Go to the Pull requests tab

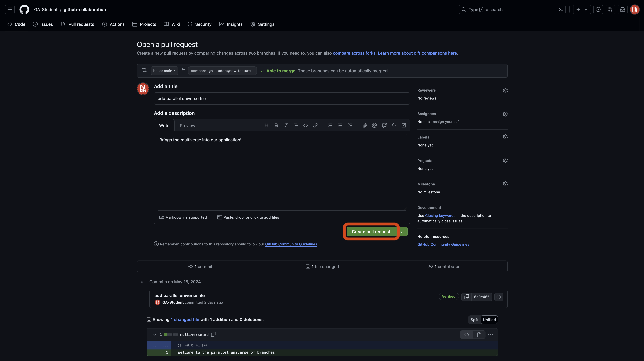point(77,24)
